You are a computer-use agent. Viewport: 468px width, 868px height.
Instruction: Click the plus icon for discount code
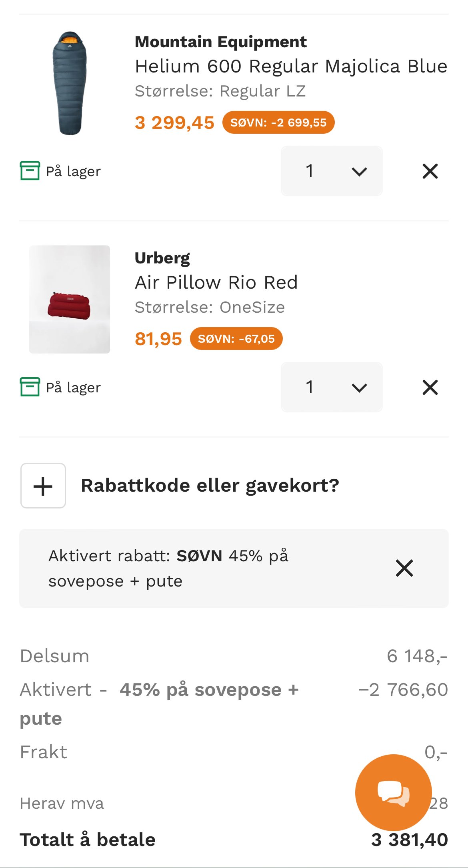click(43, 486)
